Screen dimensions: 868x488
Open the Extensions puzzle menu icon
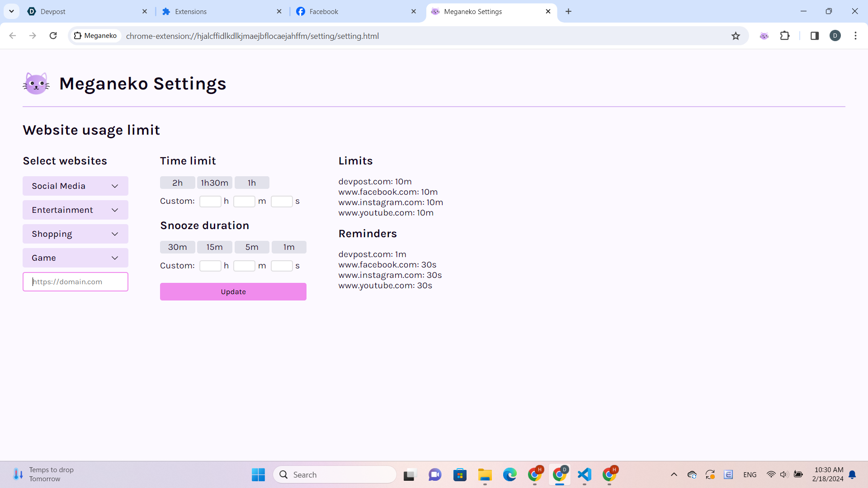[x=785, y=36]
